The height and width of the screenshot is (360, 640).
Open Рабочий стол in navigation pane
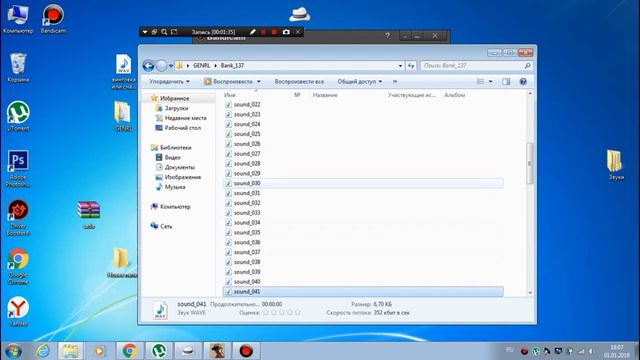coord(182,128)
